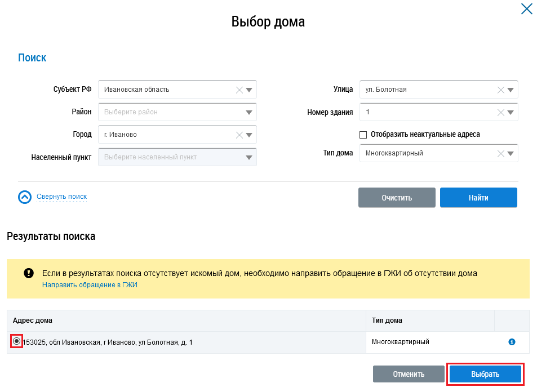537x392 pixels.
Task: Click the Очистить button
Action: click(397, 198)
